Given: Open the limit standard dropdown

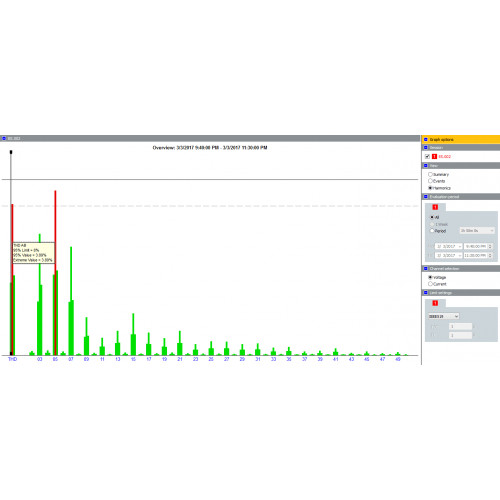Looking at the screenshot, I should pos(444,316).
